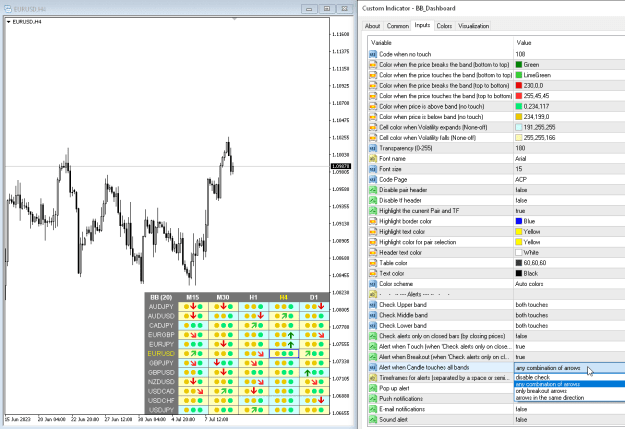Click the 234,199,0 color swatch

click(x=519, y=117)
